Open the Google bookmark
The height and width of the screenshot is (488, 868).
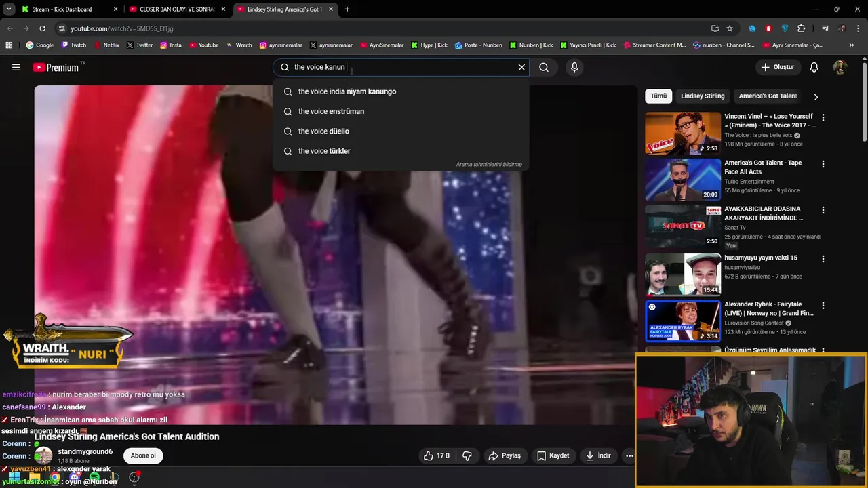[40, 45]
